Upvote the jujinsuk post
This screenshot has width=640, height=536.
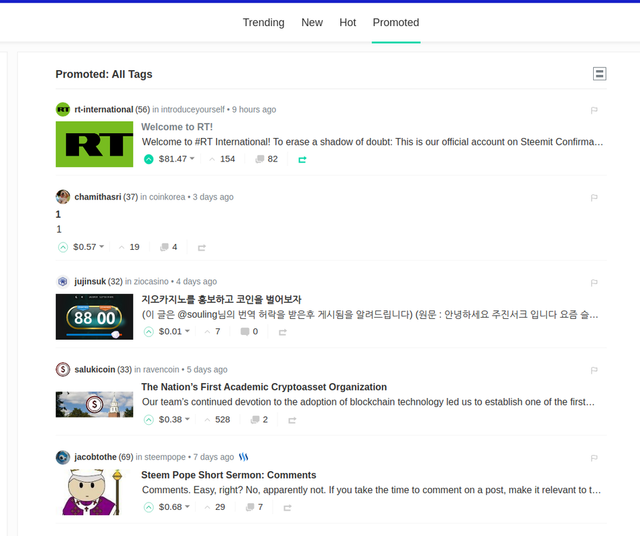click(x=149, y=331)
